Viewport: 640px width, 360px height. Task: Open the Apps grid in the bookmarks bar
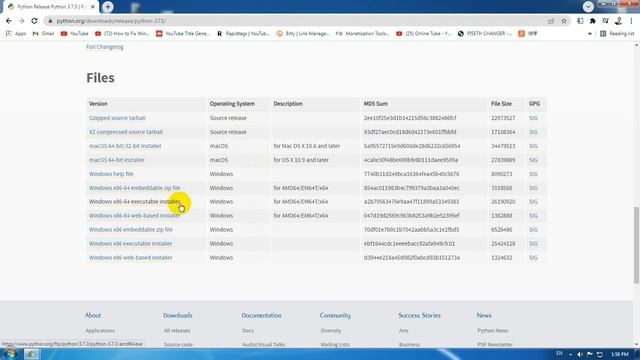(16, 33)
